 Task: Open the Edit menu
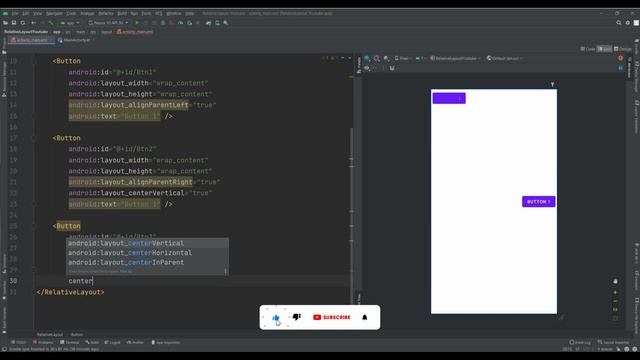tap(26, 13)
